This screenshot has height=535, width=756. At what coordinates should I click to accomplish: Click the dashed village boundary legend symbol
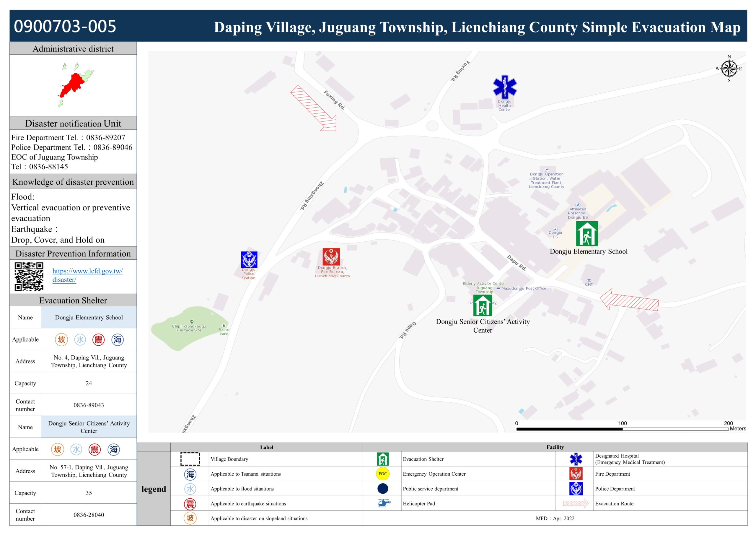point(190,459)
